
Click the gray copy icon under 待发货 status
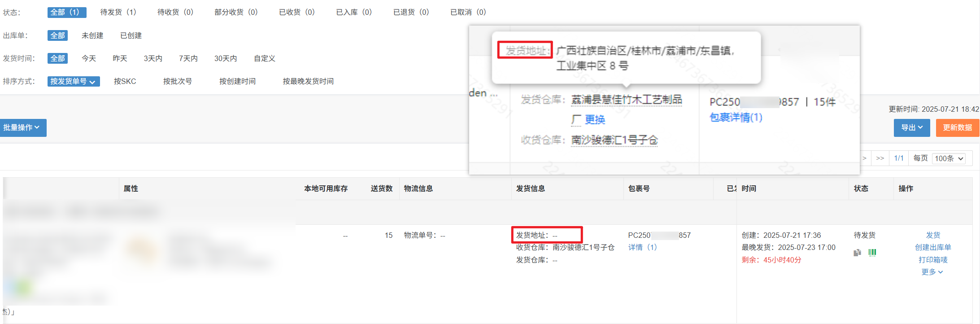858,253
